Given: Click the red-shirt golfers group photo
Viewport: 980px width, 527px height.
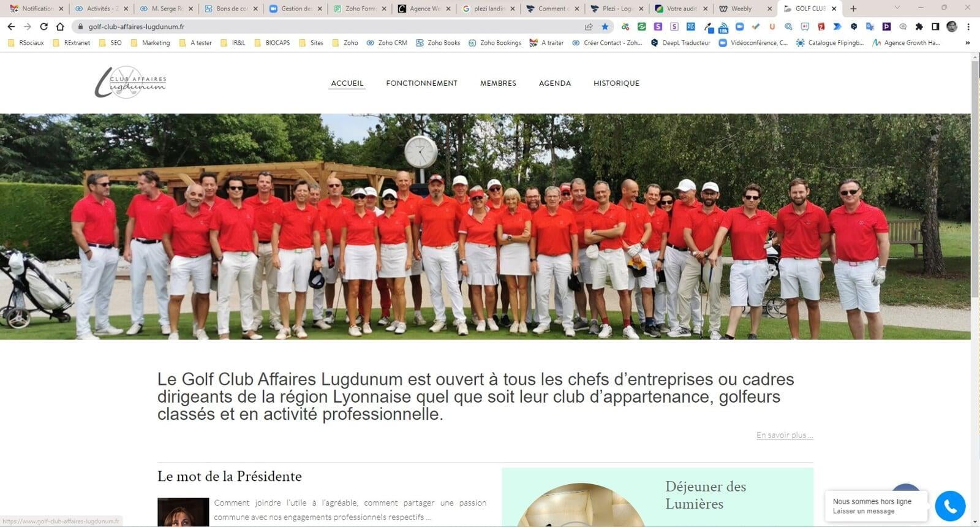Looking at the screenshot, I should click(x=485, y=226).
